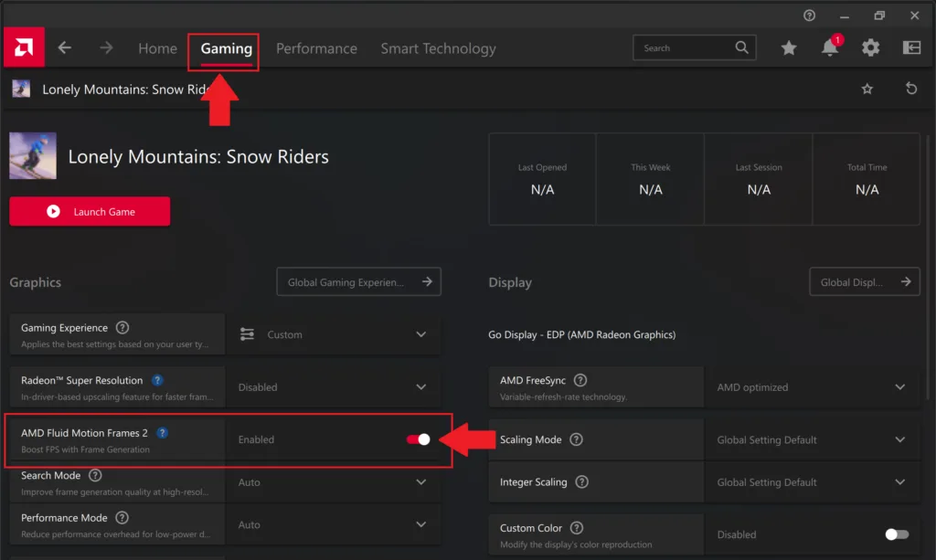Screen dimensions: 936x560
Task: Open Performance Mode help icon
Action: click(x=122, y=518)
